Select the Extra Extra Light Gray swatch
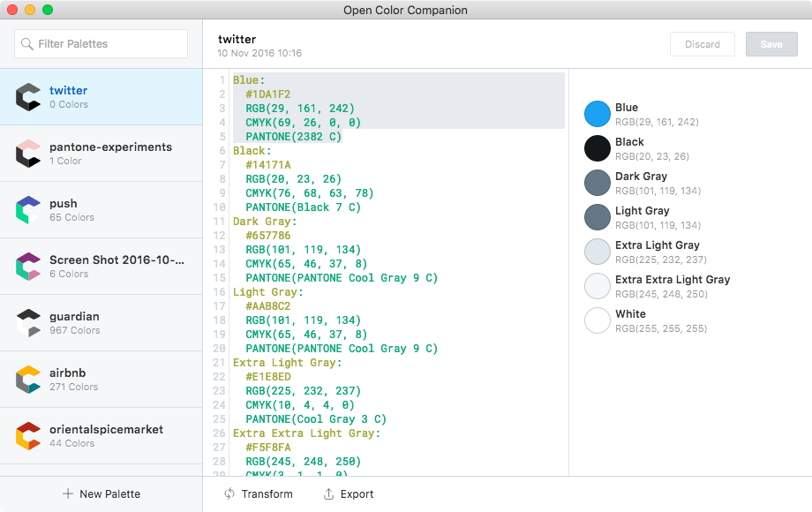The height and width of the screenshot is (512, 812). click(598, 286)
